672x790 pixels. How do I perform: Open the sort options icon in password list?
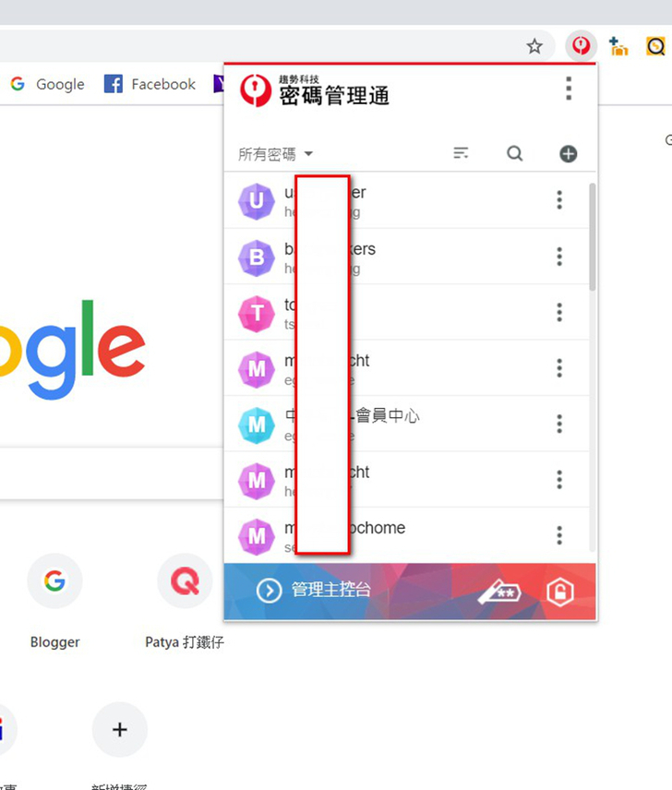(461, 153)
